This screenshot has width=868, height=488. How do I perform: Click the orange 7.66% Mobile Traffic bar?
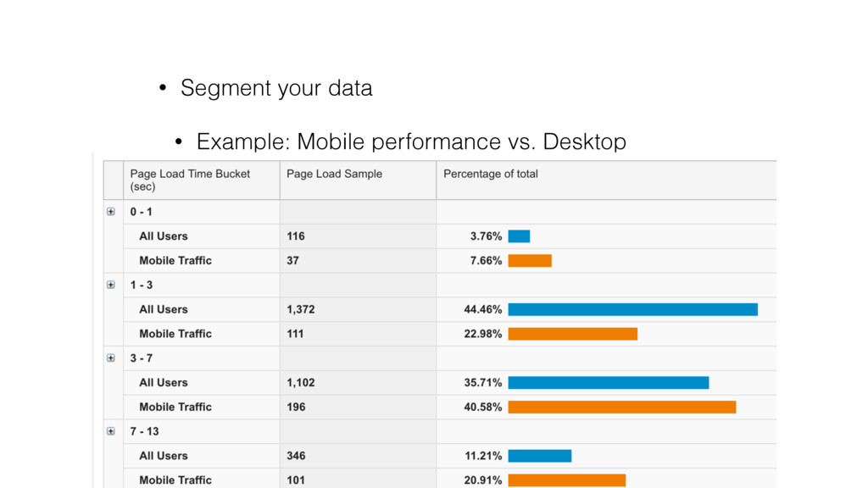(530, 261)
